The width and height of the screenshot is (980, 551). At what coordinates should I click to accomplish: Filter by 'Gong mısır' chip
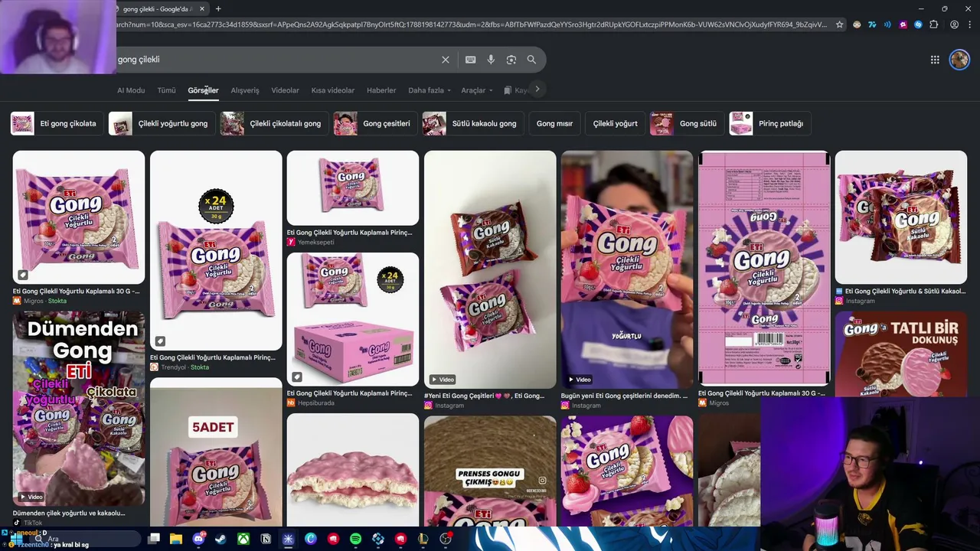click(554, 123)
